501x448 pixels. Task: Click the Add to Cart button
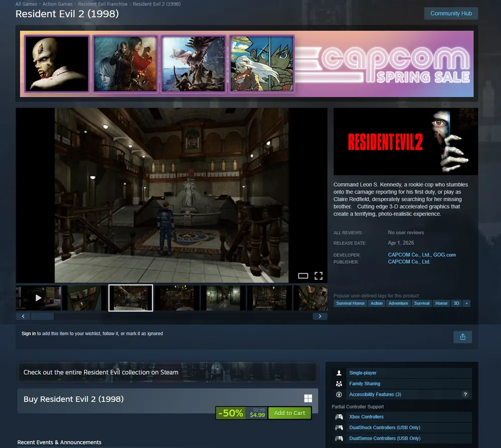click(289, 413)
